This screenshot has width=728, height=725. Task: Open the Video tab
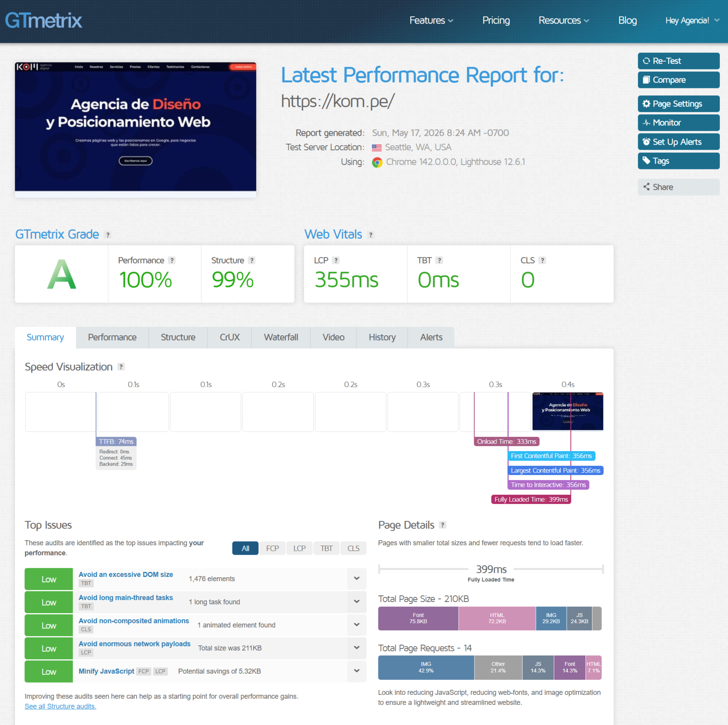point(334,337)
